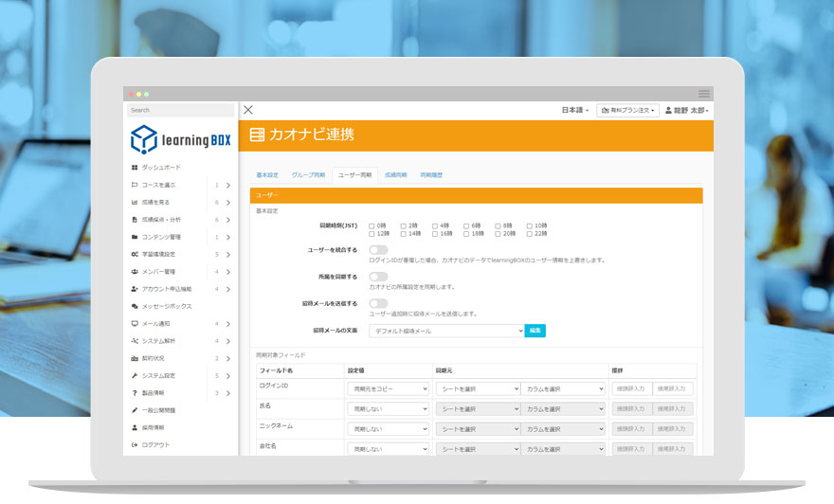
Task: Click the メッセージボックス chat icon
Action: tap(135, 306)
